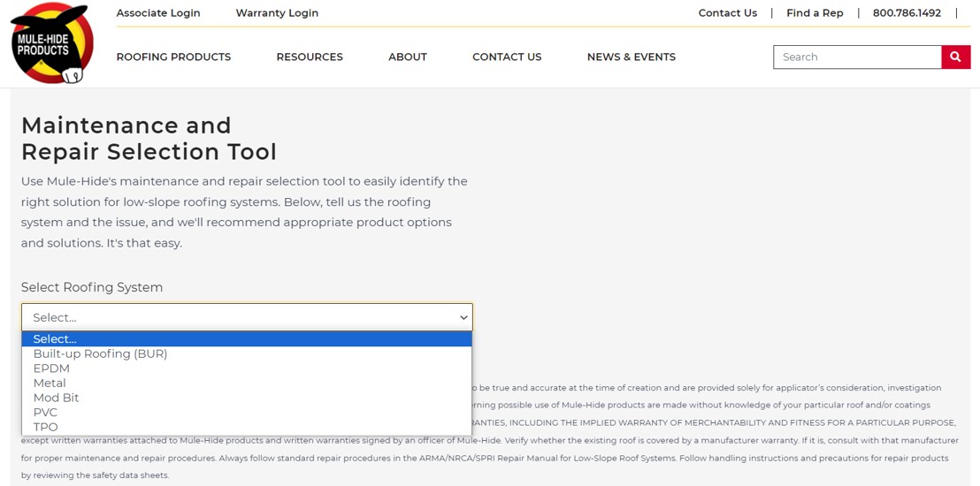Screen dimensions: 980x486
Task: Choose Built-up Roofing (BUR) option
Action: [x=100, y=353]
